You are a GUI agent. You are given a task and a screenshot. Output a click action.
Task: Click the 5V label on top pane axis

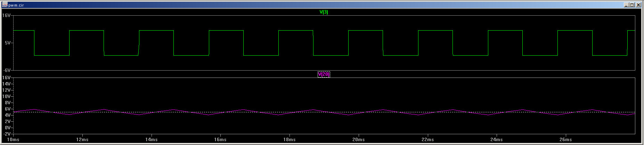click(x=8, y=43)
